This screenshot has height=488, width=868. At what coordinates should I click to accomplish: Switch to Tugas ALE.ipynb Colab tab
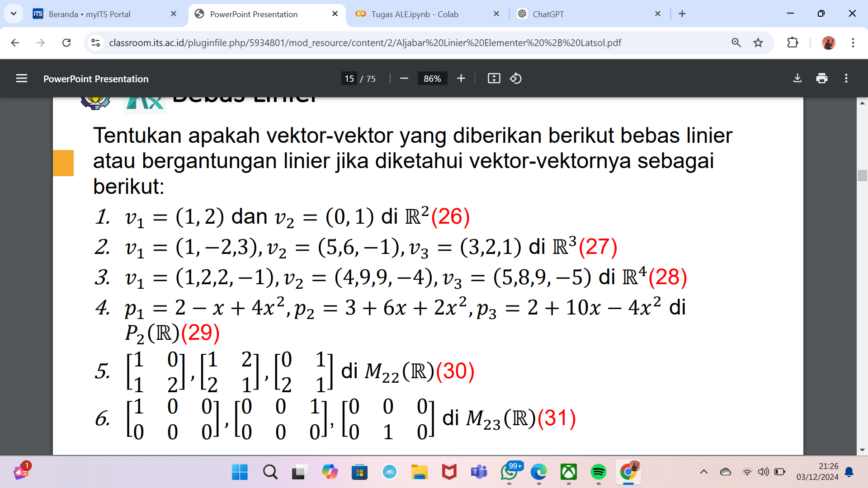[428, 14]
